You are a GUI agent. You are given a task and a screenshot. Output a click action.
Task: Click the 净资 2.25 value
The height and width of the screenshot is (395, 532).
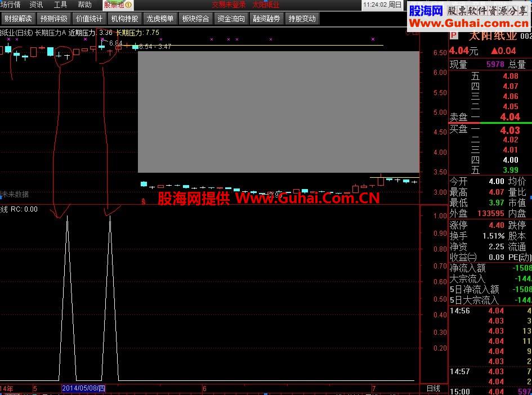tap(497, 246)
